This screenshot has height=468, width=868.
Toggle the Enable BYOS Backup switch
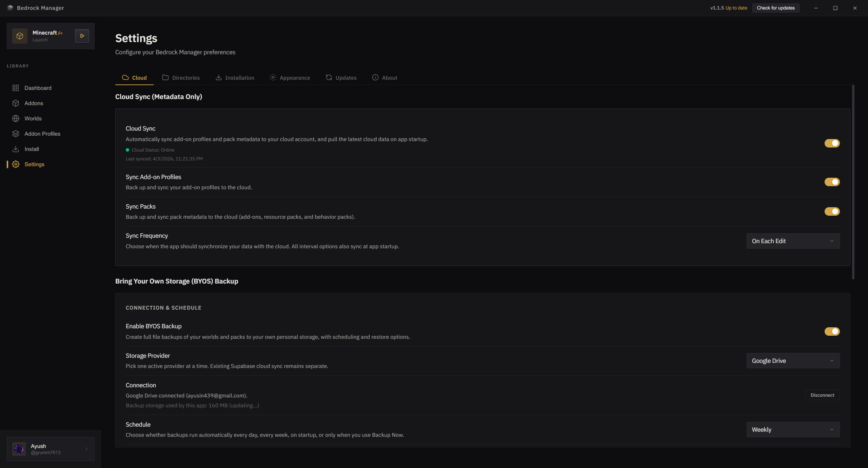(832, 332)
